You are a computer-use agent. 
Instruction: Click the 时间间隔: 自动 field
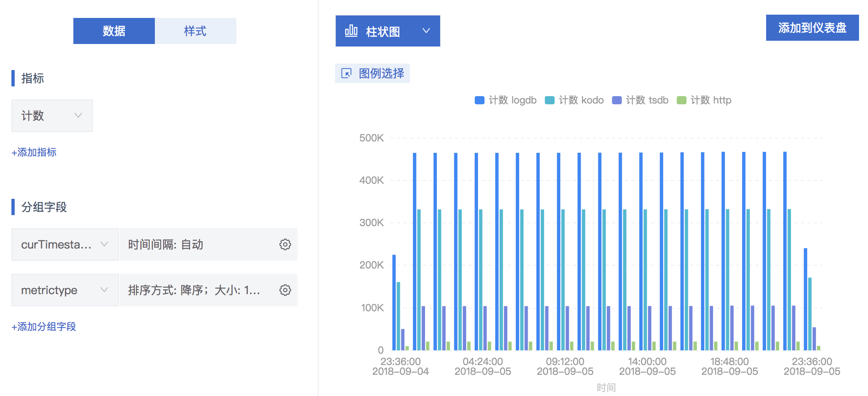[209, 244]
